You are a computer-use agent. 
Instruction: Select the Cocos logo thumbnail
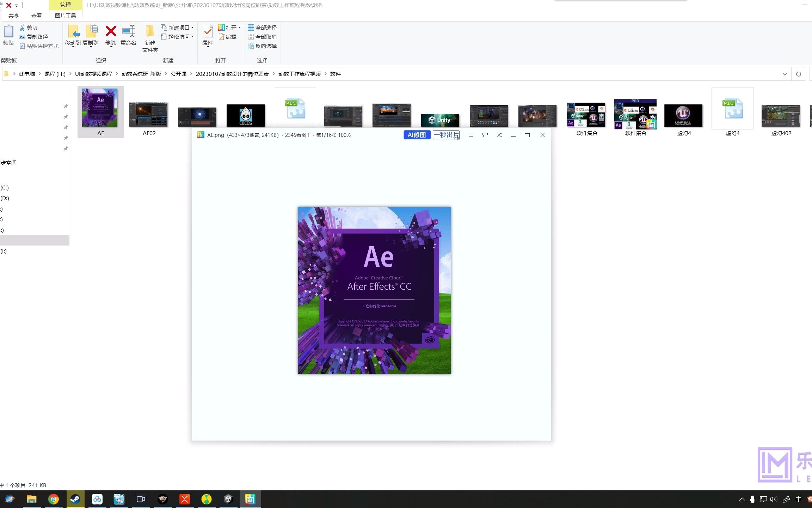coord(246,115)
